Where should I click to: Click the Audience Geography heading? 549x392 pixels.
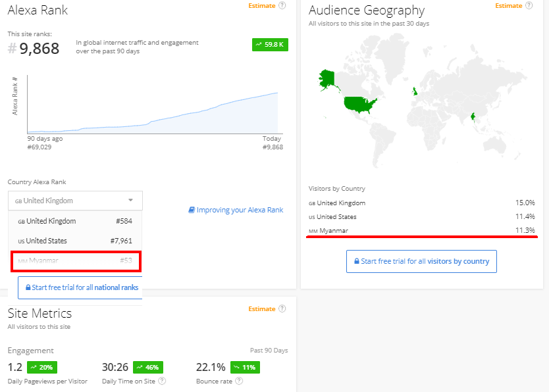[x=367, y=11]
